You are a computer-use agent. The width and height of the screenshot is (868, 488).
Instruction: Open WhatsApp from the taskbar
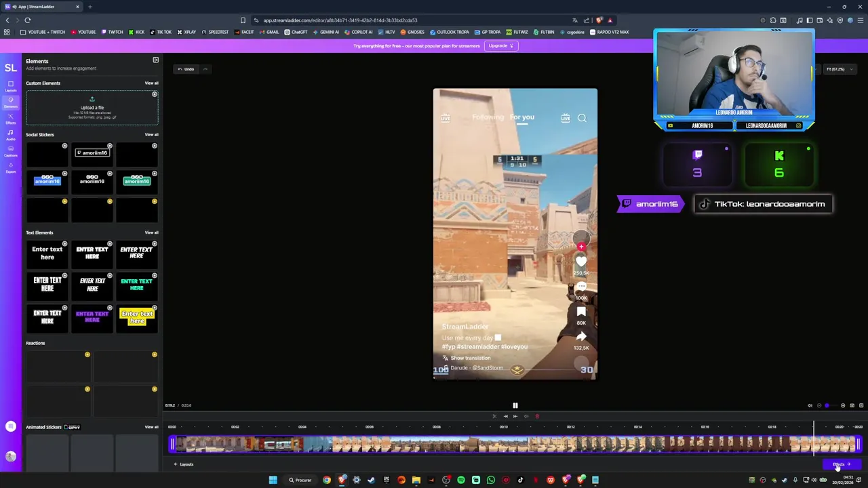point(491,480)
